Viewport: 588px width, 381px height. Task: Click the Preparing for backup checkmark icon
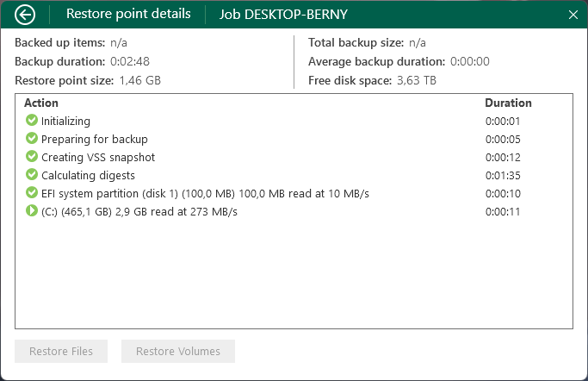point(32,138)
